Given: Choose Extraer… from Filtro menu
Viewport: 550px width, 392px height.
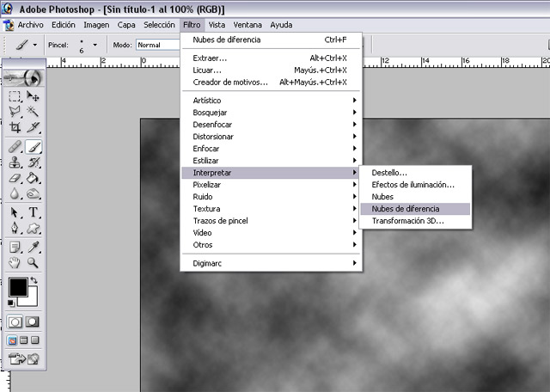Looking at the screenshot, I should [272, 58].
